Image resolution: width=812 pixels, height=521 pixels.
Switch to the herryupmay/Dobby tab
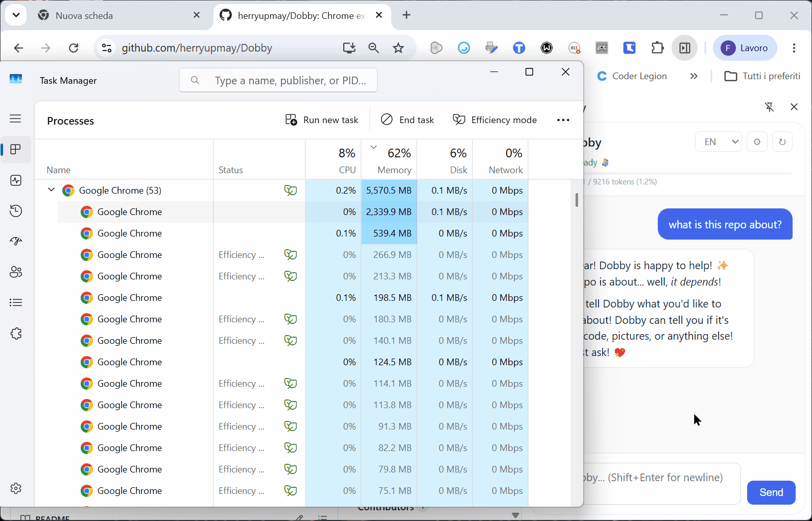click(302, 16)
